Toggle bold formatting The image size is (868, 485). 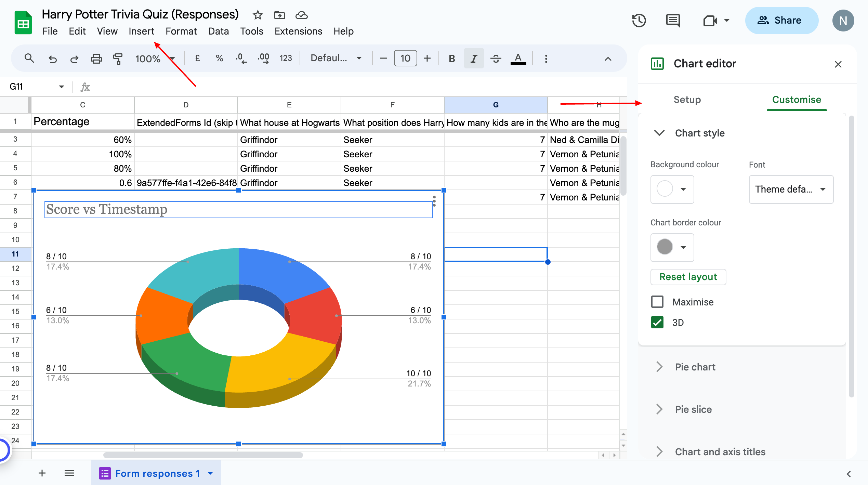(x=451, y=58)
